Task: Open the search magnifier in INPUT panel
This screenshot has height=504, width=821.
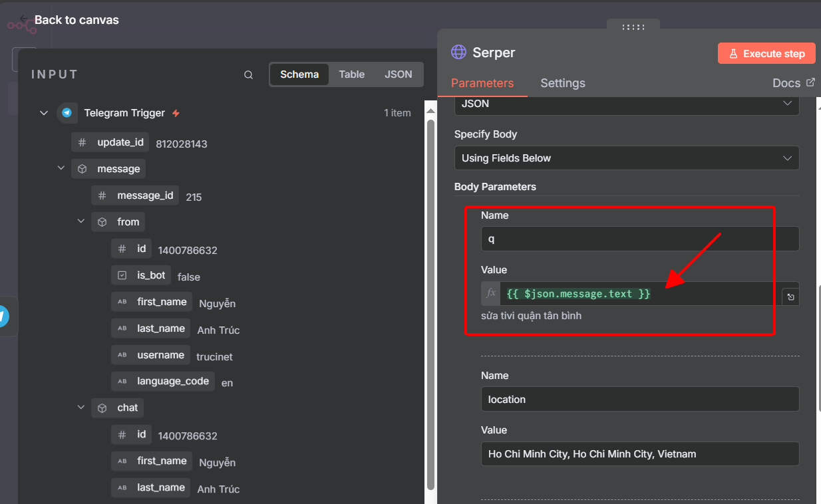Action: point(248,74)
